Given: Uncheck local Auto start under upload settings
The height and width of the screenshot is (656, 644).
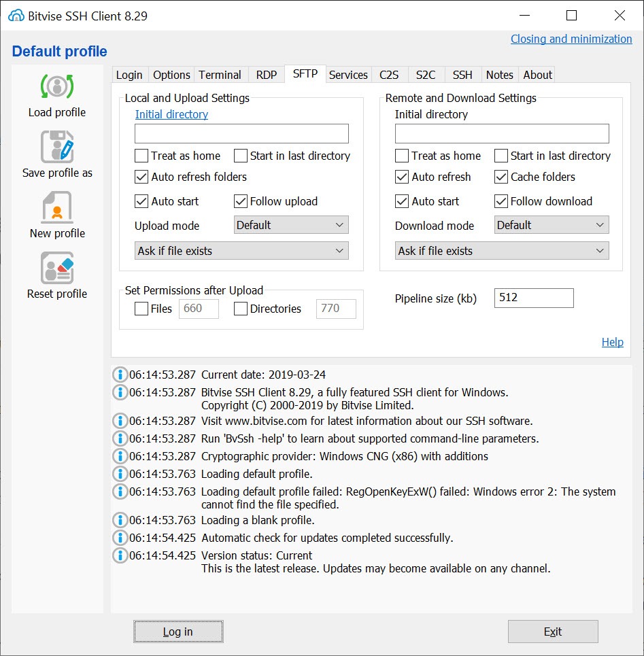Looking at the screenshot, I should point(141,201).
